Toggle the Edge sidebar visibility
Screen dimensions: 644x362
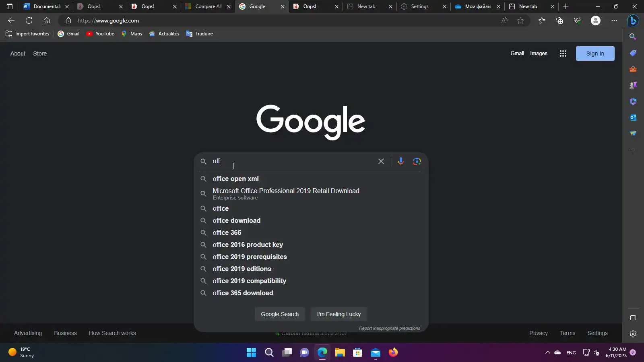tap(633, 318)
